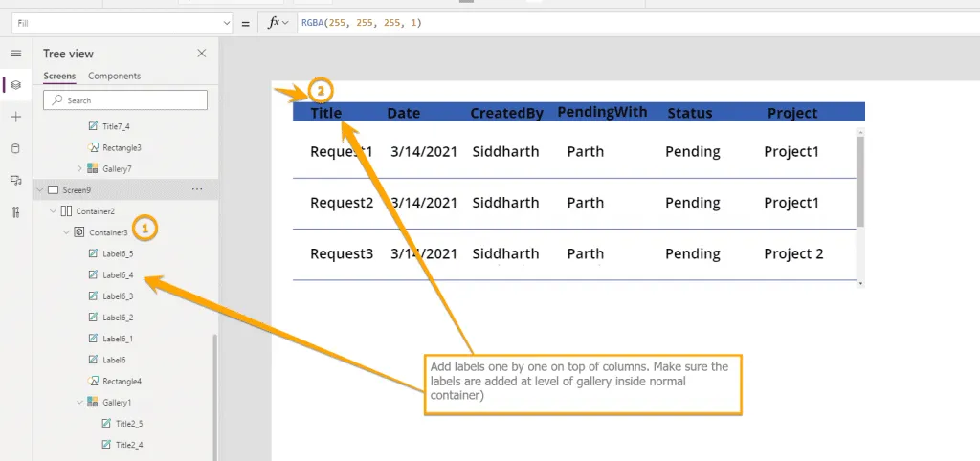The height and width of the screenshot is (461, 980).
Task: Click the formula bar RGBA expression
Action: 362,22
